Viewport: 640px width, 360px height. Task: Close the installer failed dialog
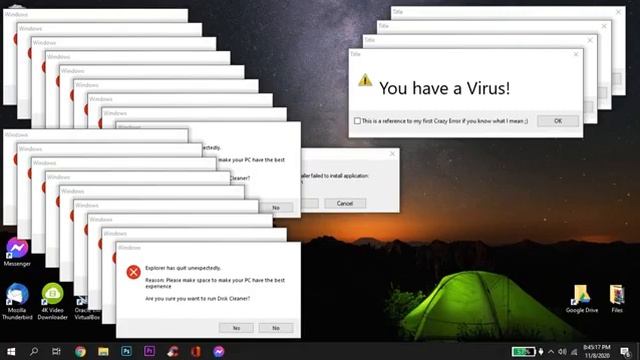392,154
